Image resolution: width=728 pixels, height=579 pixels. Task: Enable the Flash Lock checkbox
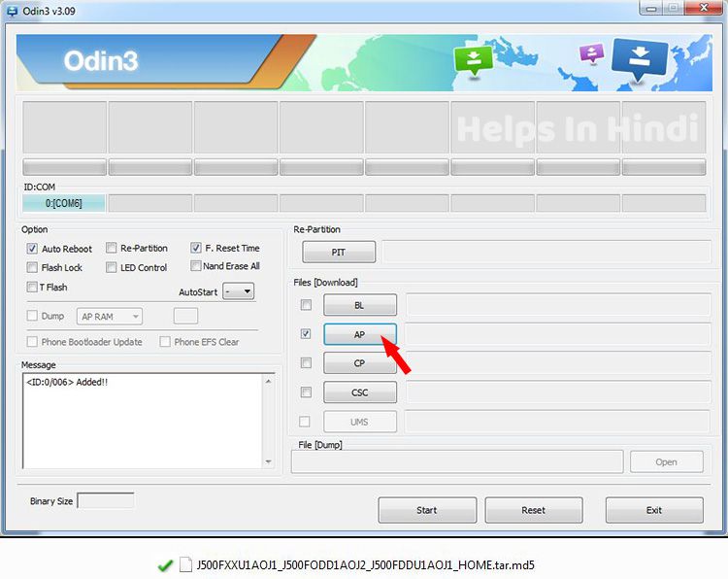point(32,267)
